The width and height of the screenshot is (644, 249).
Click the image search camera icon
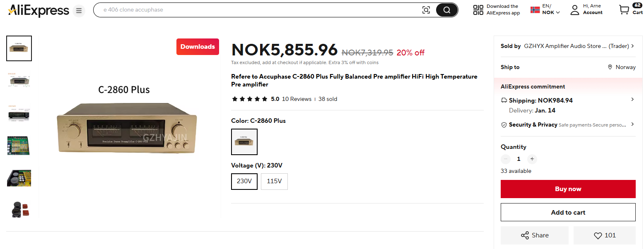coord(426,10)
